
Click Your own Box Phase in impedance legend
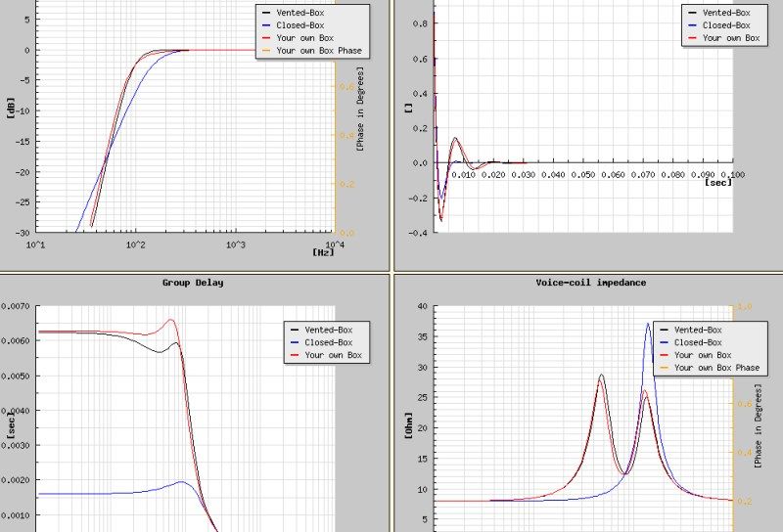click(717, 368)
